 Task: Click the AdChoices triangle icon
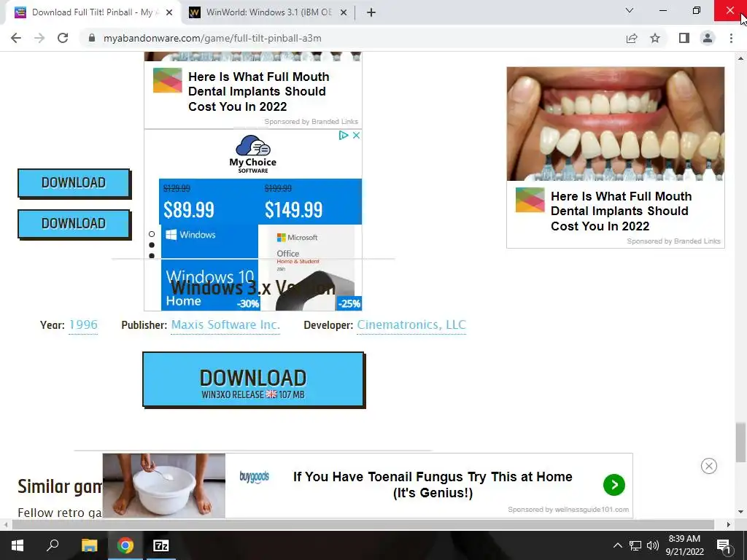(344, 135)
